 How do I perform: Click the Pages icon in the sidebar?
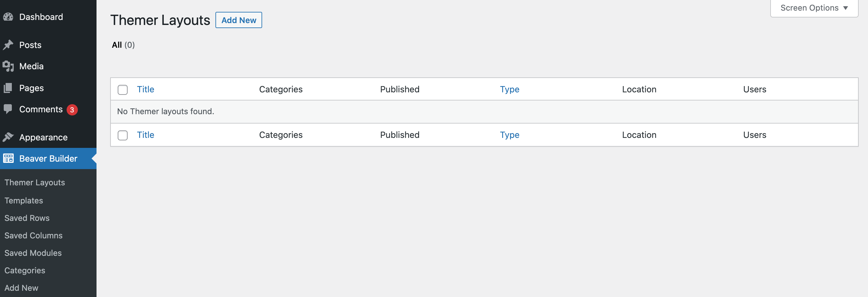click(x=8, y=88)
